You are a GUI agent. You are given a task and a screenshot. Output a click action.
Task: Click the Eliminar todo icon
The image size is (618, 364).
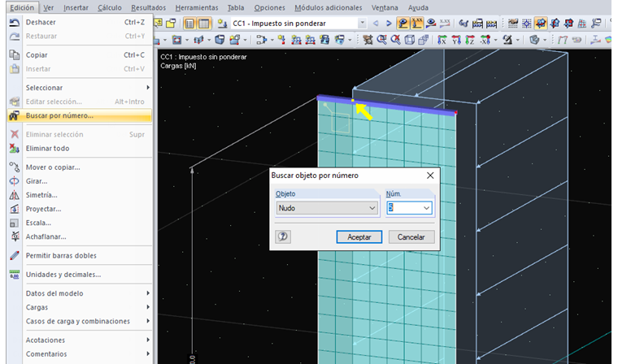[14, 149]
